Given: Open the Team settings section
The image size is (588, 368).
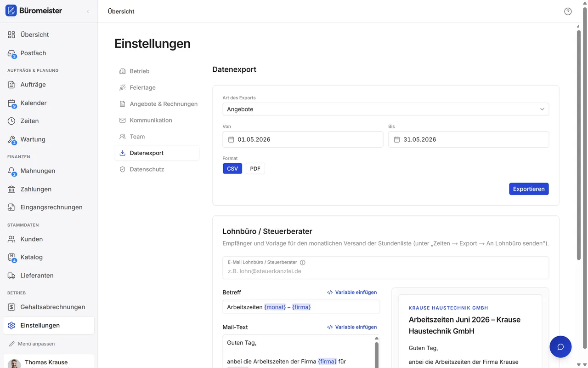Looking at the screenshot, I should point(157,137).
